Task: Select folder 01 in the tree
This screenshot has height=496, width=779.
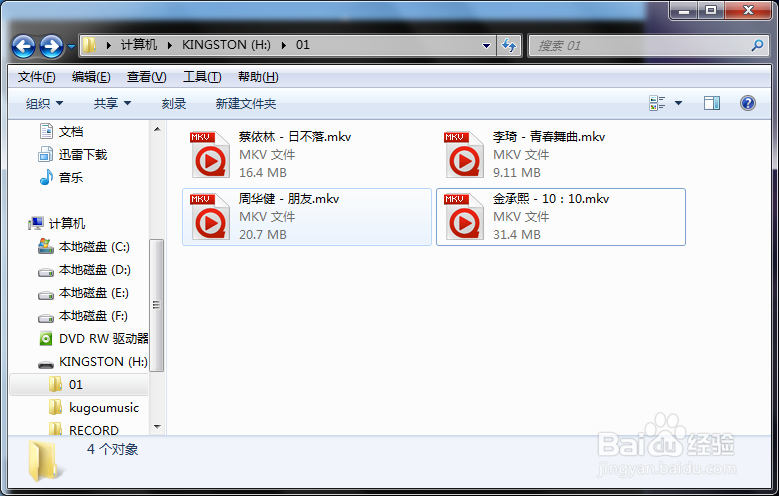Action: (x=76, y=385)
